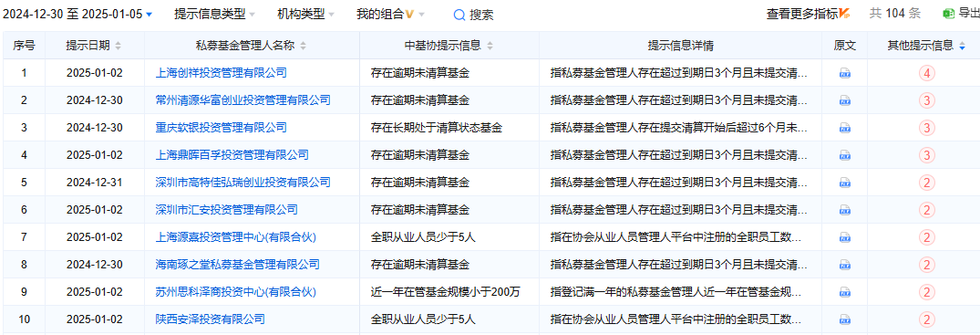Open 陕西安泽投资有限公司 company link
The width and height of the screenshot is (980, 335).
210,320
